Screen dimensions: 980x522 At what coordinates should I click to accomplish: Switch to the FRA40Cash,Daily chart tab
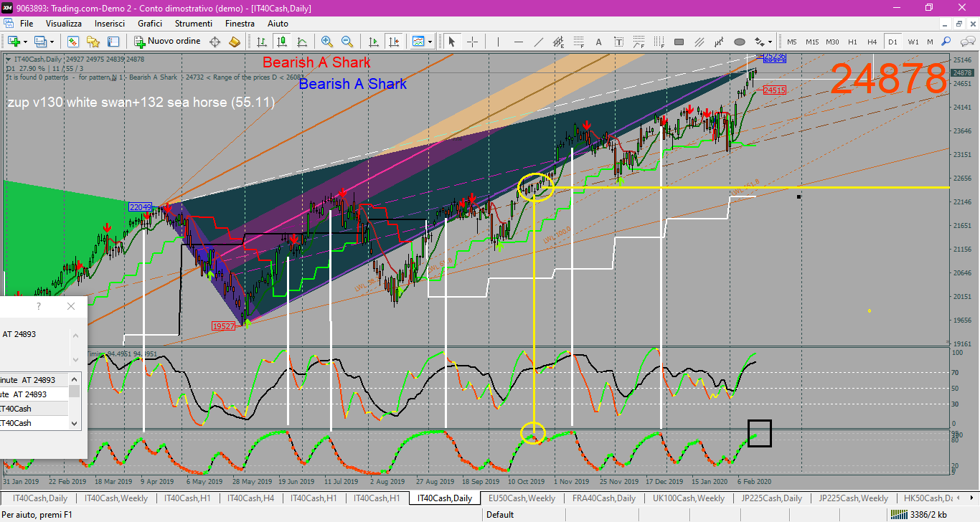coord(603,498)
